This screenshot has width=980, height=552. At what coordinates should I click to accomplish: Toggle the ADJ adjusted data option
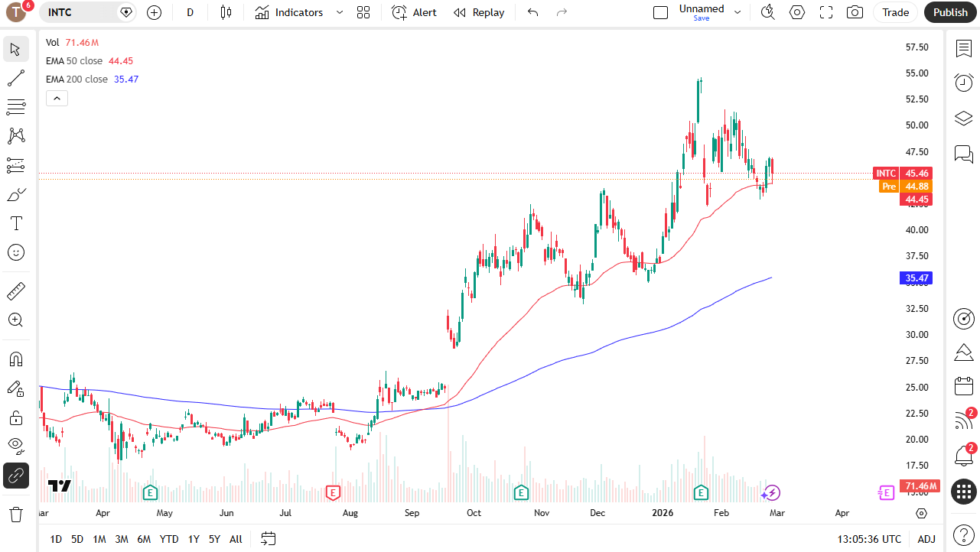click(x=926, y=539)
